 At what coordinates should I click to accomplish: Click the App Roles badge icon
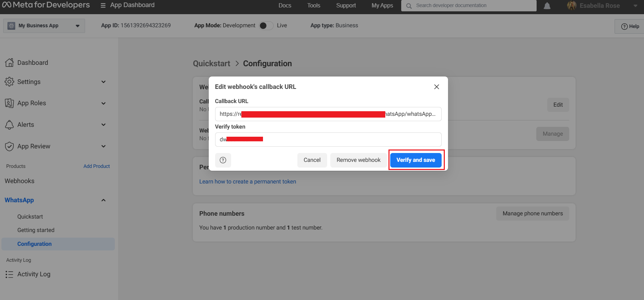tap(10, 103)
